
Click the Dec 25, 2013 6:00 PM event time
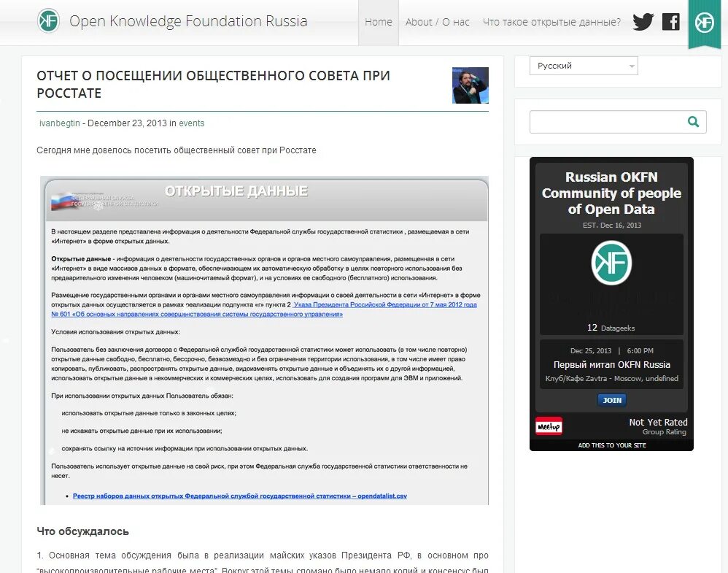(611, 350)
